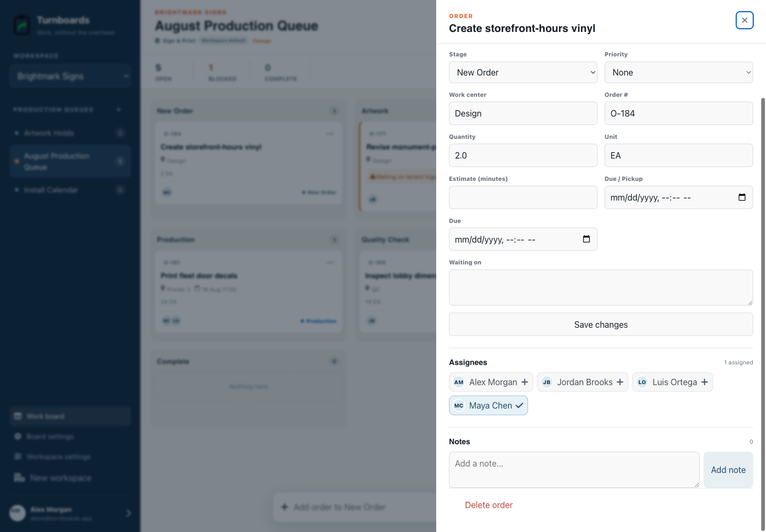Select Work board in sidebar
This screenshot has height=532, width=766.
70,416
